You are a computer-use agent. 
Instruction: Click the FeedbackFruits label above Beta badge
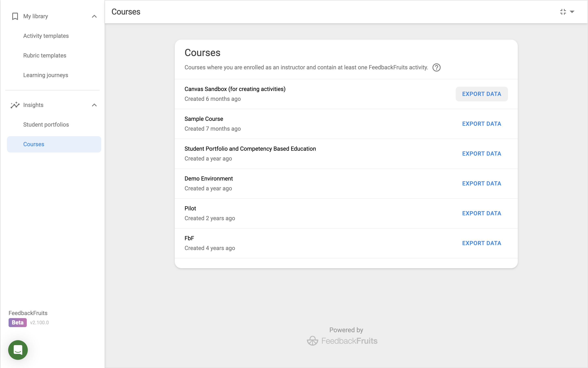pyautogui.click(x=28, y=313)
